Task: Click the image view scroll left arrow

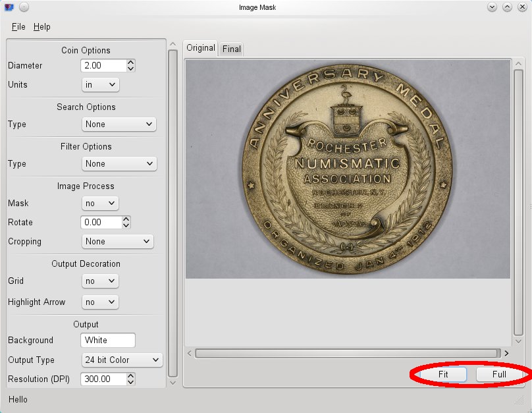Action: point(190,354)
